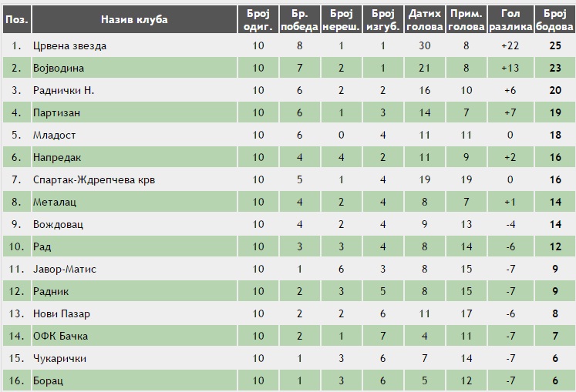This screenshot has height=392, width=576.
Task: Click Црвена звезда's 25 points cell
Action: click(554, 45)
